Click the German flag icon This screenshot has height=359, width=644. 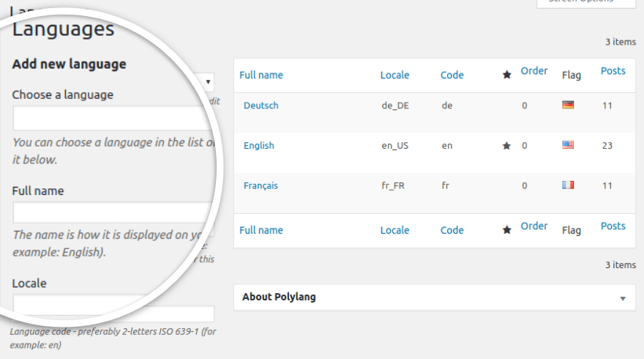[568, 105]
